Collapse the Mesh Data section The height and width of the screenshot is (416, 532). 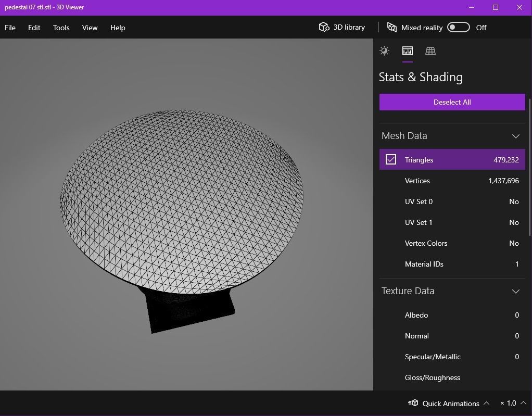[516, 136]
